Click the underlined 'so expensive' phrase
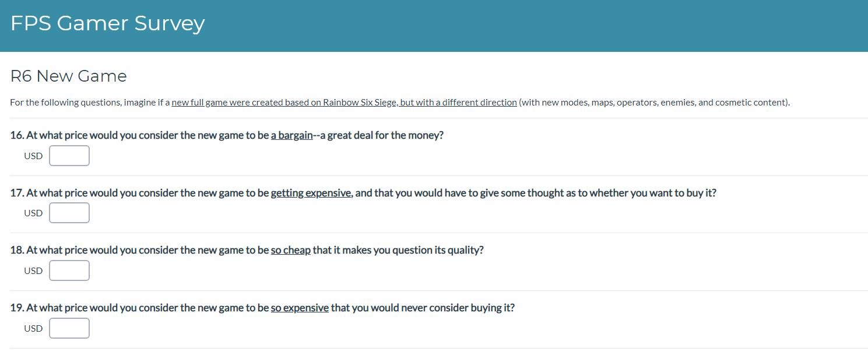 point(300,308)
